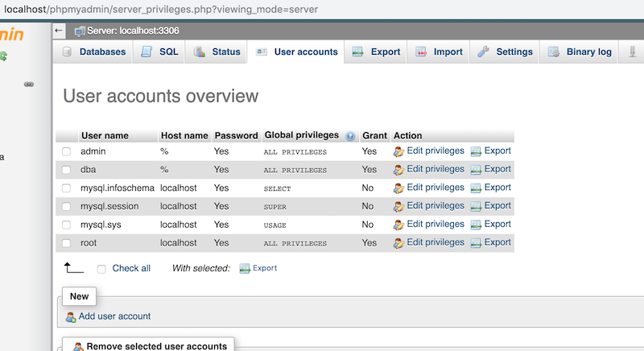Open the Databases tab

[93, 52]
